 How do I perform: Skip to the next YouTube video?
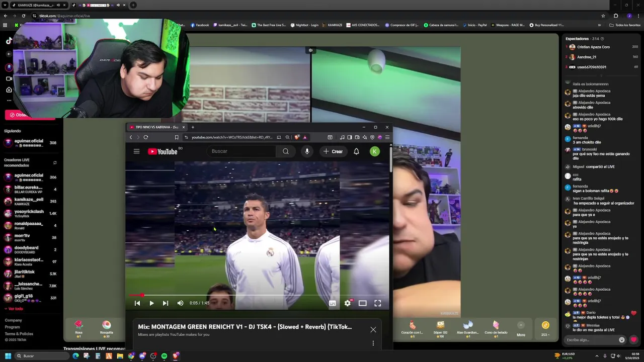coord(166,303)
